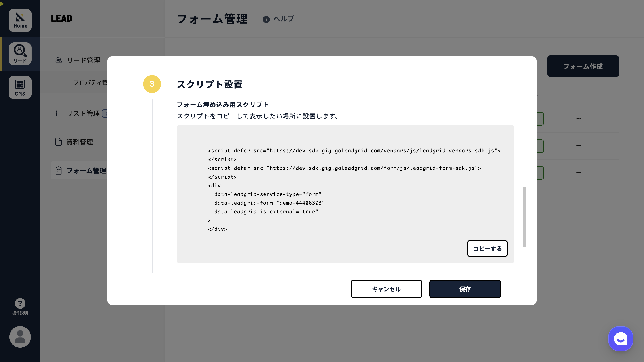
Task: Click the フォーム管理 clipboard icon
Action: pos(59,170)
